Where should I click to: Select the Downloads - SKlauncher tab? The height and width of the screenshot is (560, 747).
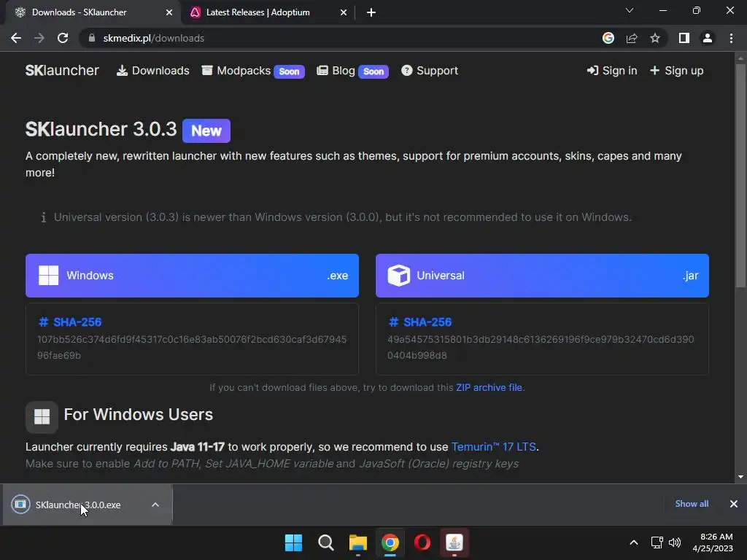point(93,12)
